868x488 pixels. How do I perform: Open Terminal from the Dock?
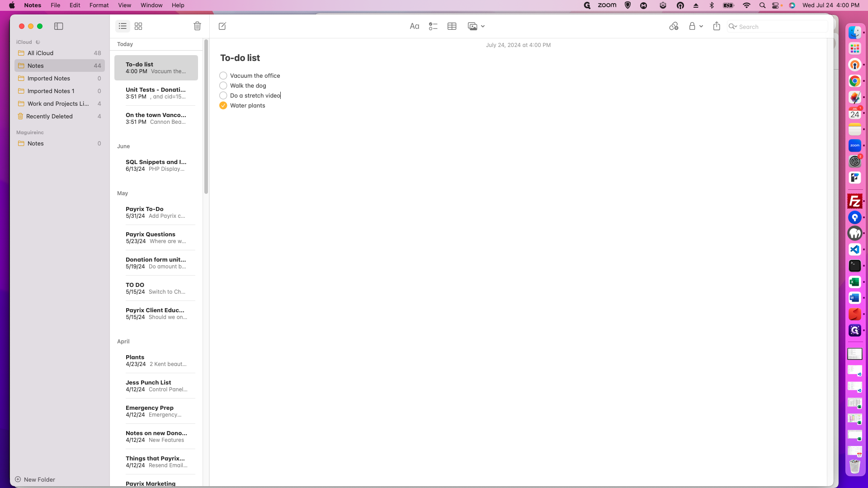click(854, 266)
